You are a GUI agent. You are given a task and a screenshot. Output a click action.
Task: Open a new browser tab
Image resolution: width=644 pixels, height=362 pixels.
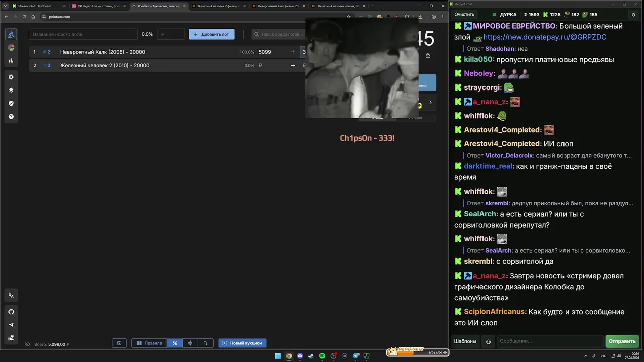point(373,6)
